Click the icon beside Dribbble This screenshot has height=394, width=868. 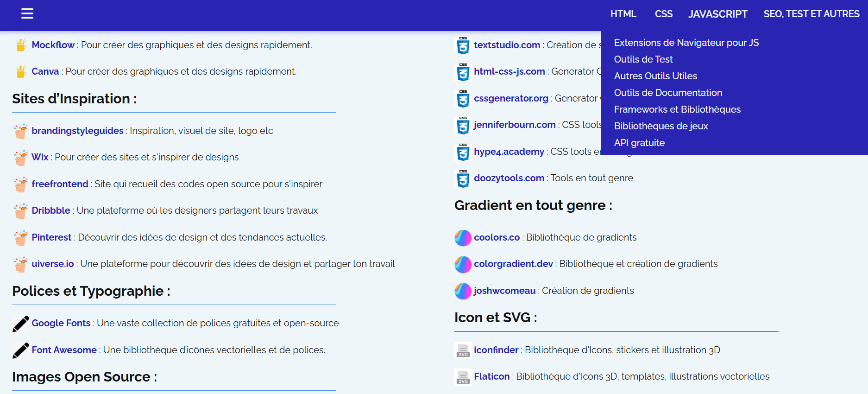click(x=21, y=211)
